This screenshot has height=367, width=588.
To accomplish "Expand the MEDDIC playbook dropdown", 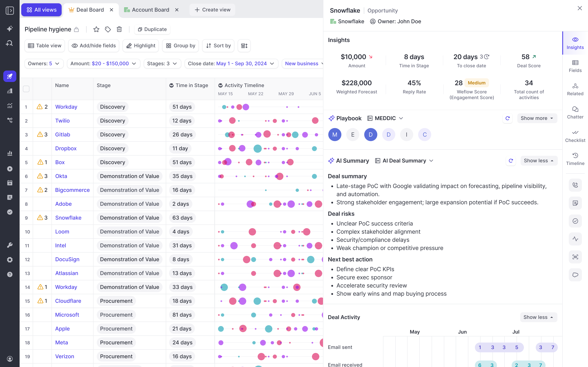I will (385, 118).
